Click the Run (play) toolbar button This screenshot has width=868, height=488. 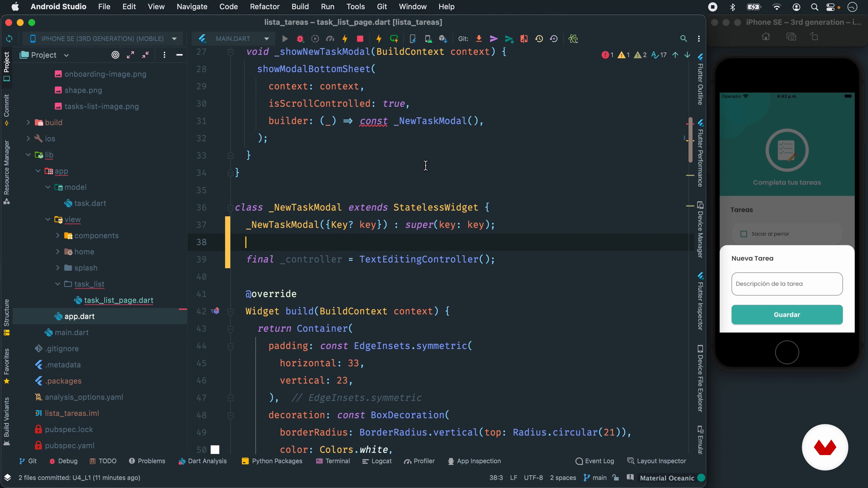pos(285,39)
